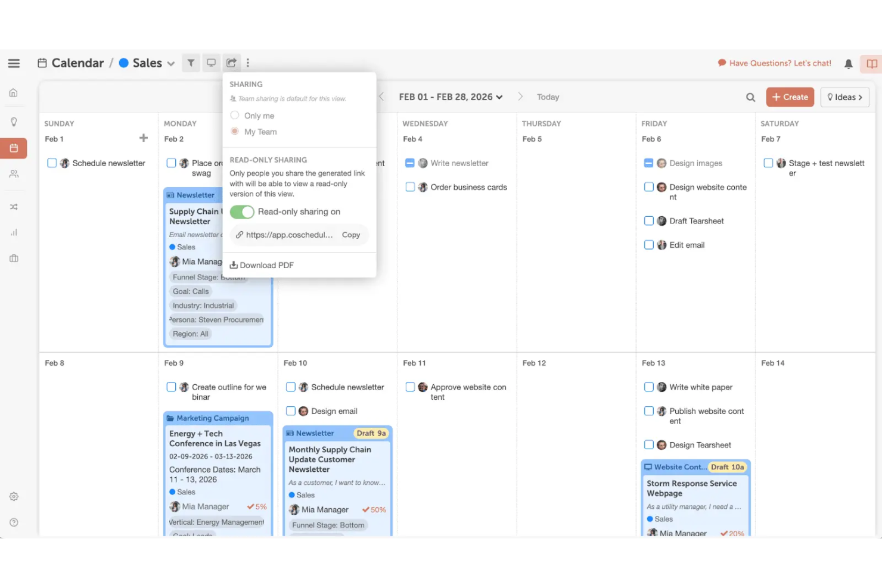The image size is (882, 588).
Task: Check the Schedule newsletter task on Feb 1
Action: click(52, 163)
